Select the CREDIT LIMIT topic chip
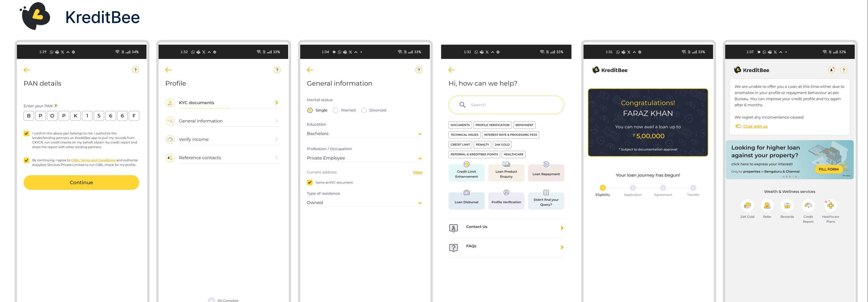Image resolution: width=868 pixels, height=302 pixels. coord(460,145)
